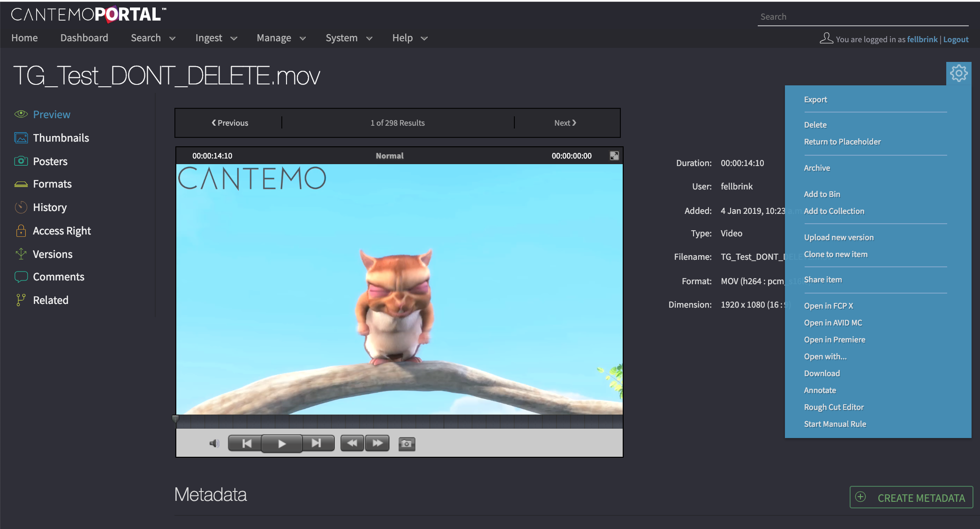Select Upload new version
980x529 pixels.
tap(839, 237)
